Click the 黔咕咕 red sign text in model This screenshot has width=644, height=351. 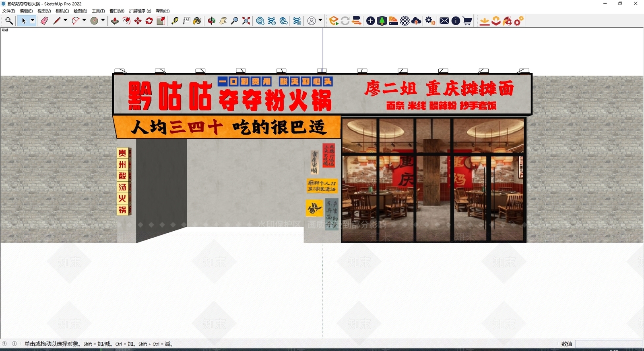pos(170,96)
